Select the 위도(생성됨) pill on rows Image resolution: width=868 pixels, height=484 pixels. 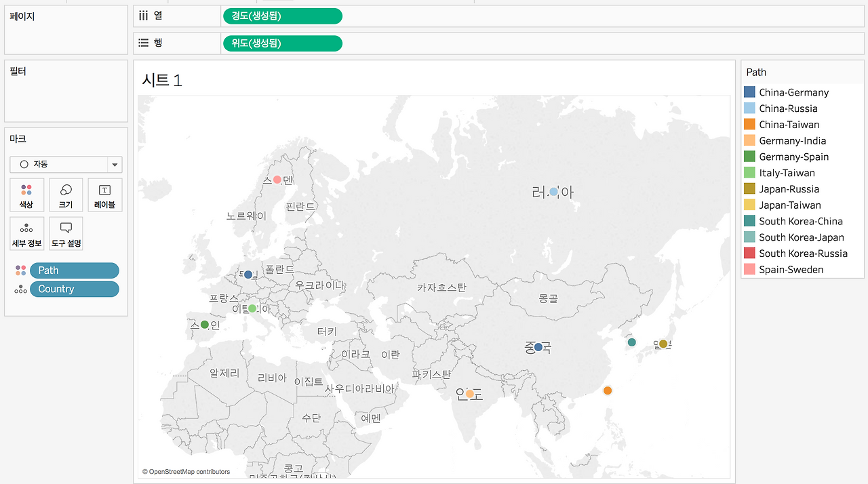point(282,43)
